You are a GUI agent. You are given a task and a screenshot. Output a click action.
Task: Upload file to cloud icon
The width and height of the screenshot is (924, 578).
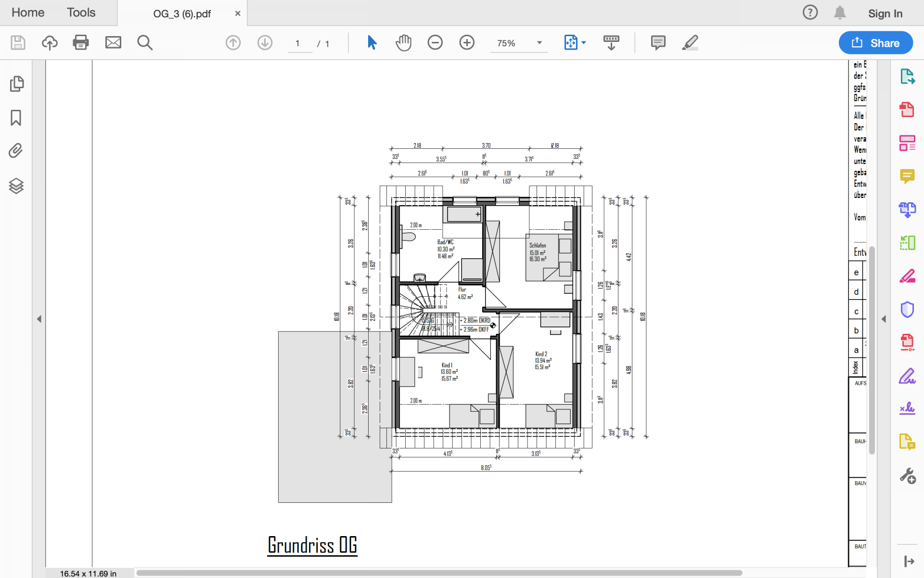(50, 43)
